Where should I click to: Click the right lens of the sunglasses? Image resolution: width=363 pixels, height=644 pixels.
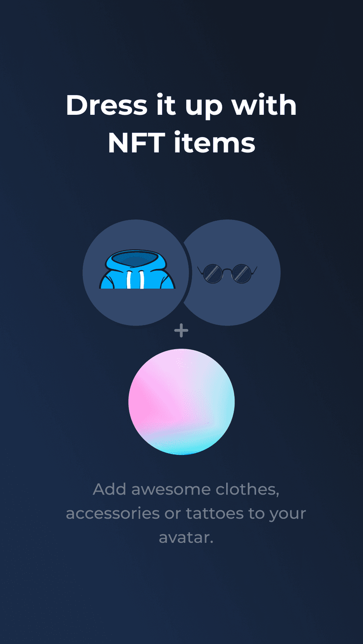(x=241, y=273)
